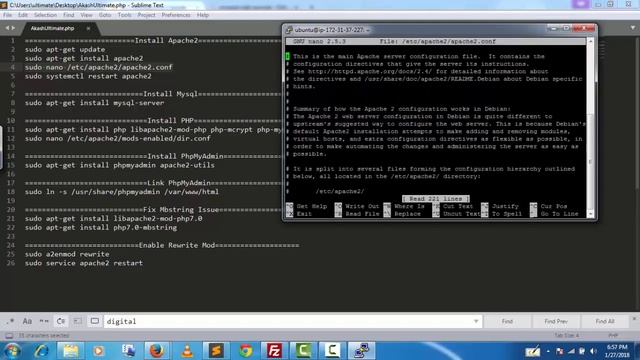Toggle whole word search option
This screenshot has width=640, height=360.
(44, 321)
